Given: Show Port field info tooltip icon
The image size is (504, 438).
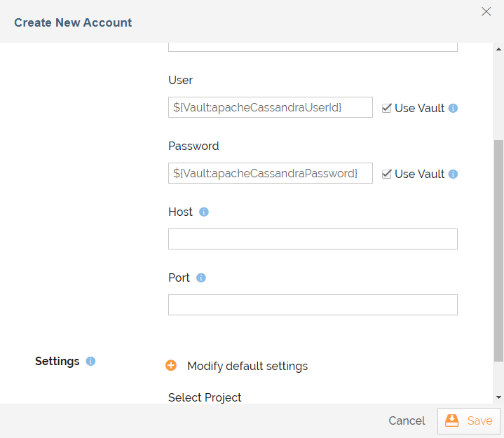Looking at the screenshot, I should pos(201,278).
